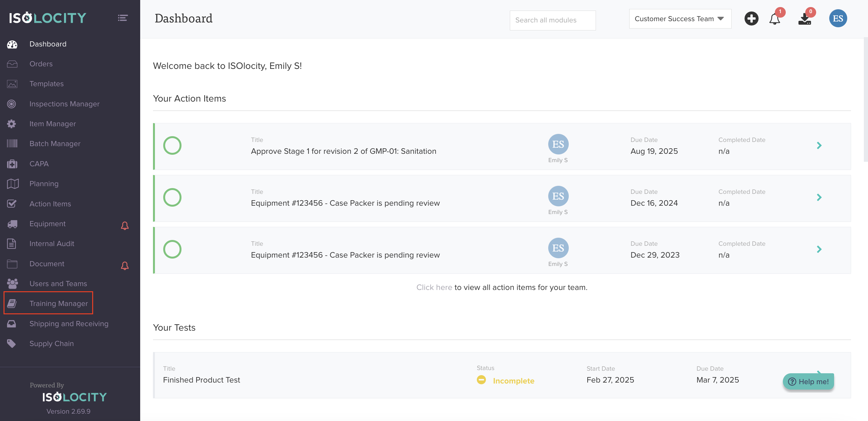
Task: Open the Customer Success Team dropdown
Action: (679, 19)
